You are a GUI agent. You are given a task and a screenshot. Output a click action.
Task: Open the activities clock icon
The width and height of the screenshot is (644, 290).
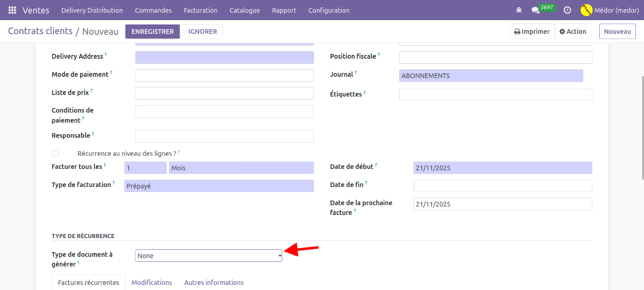point(567,10)
